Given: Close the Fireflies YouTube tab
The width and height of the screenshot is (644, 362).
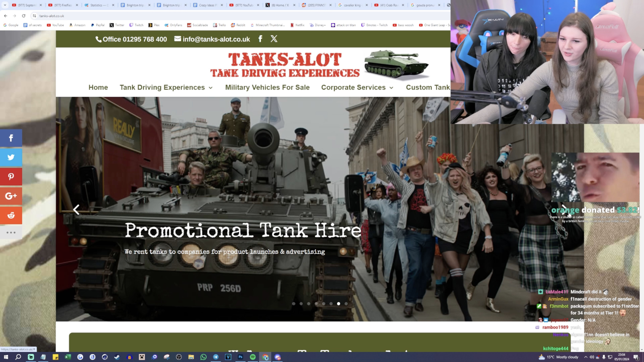Looking at the screenshot, I should pos(77,5).
